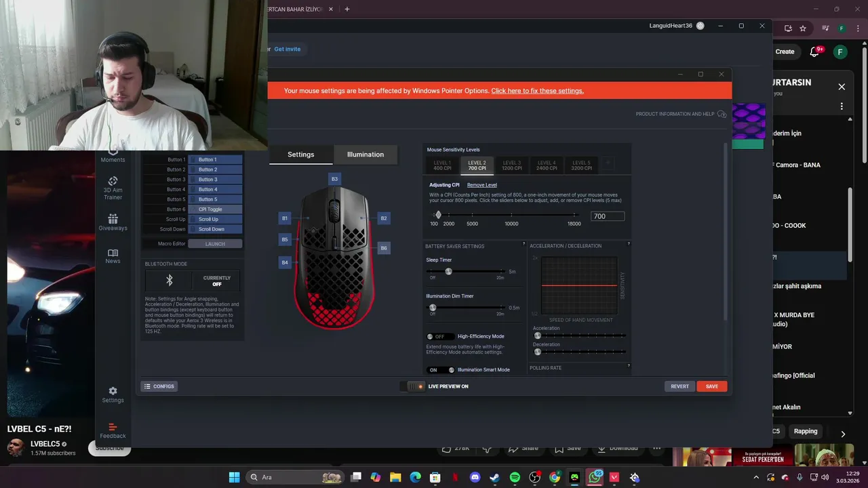Click the Product Information and Help icon
The height and width of the screenshot is (488, 868).
[x=722, y=114]
